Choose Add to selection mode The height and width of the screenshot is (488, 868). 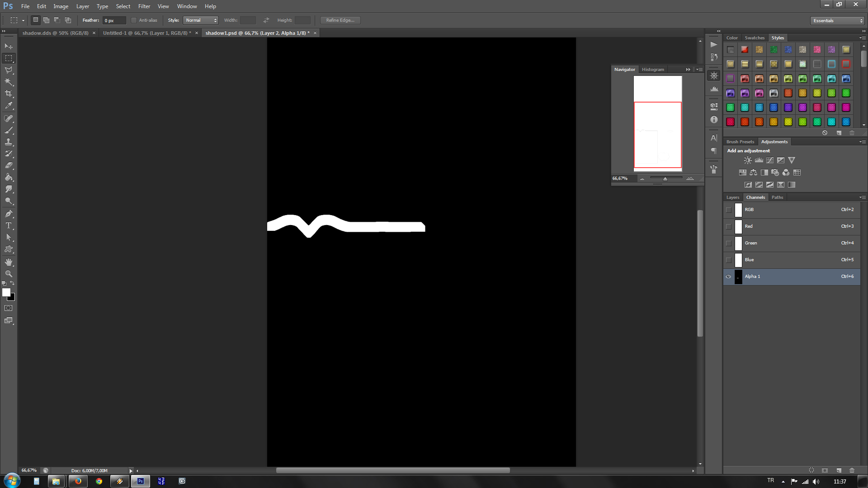pyautogui.click(x=46, y=20)
